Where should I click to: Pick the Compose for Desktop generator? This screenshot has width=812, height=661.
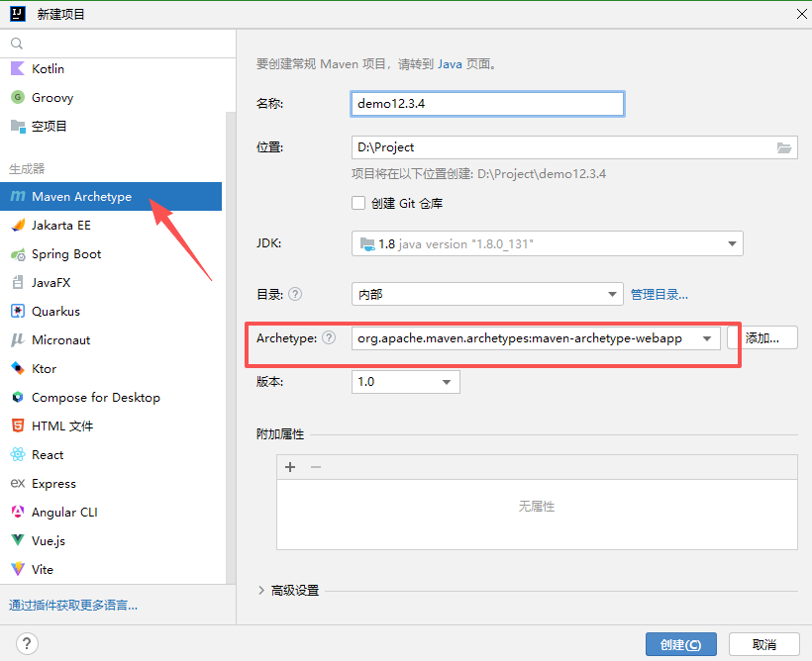[95, 398]
